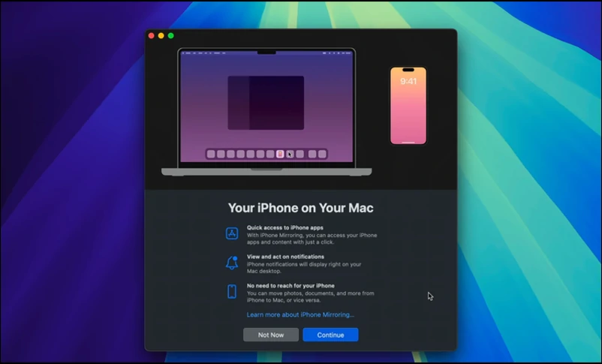
Task: Minimize the window with the yellow button
Action: 161,36
